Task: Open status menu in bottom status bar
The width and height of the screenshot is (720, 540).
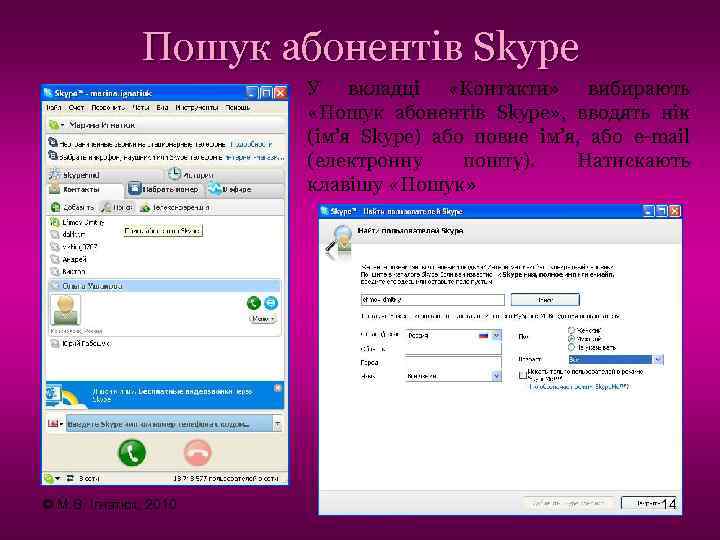Action: click(x=52, y=478)
